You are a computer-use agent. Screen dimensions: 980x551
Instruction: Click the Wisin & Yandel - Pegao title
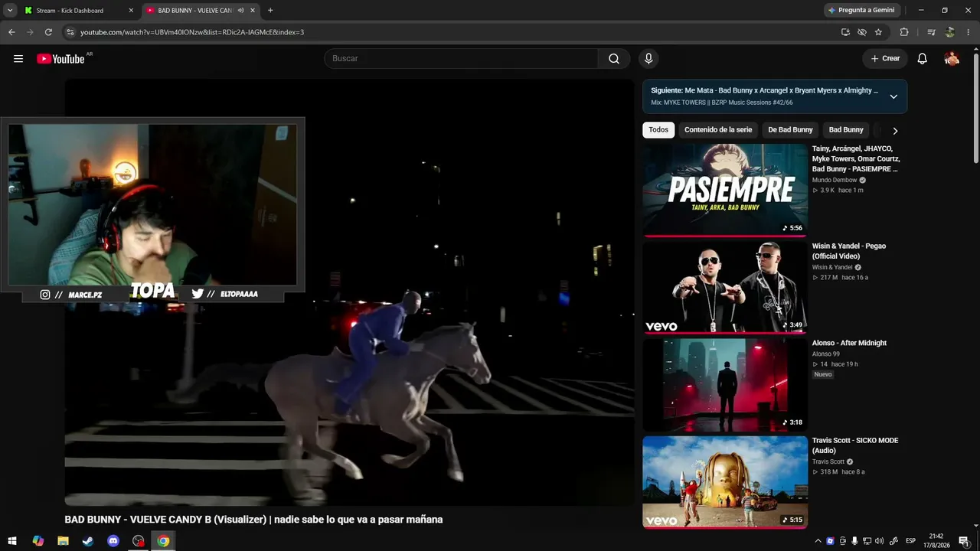click(x=849, y=251)
